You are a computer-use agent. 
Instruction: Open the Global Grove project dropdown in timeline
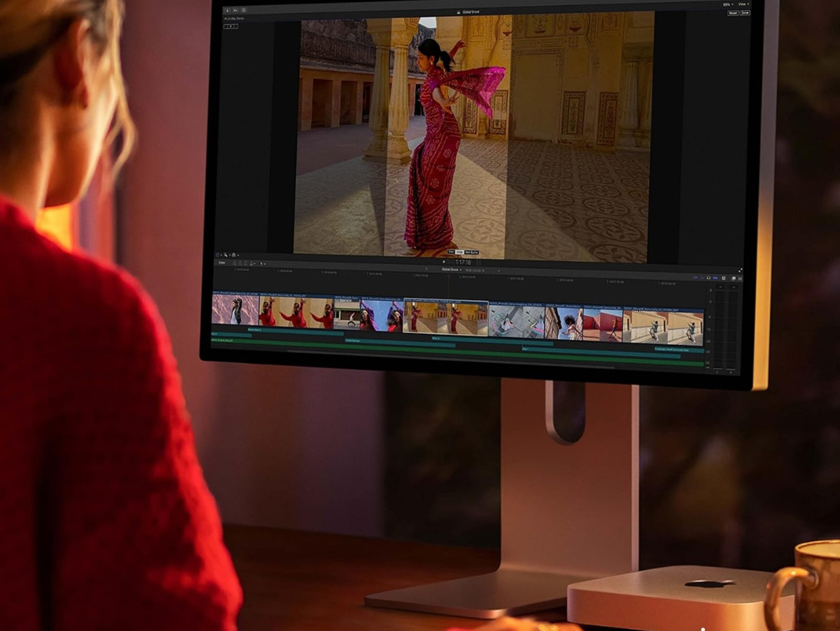451,269
